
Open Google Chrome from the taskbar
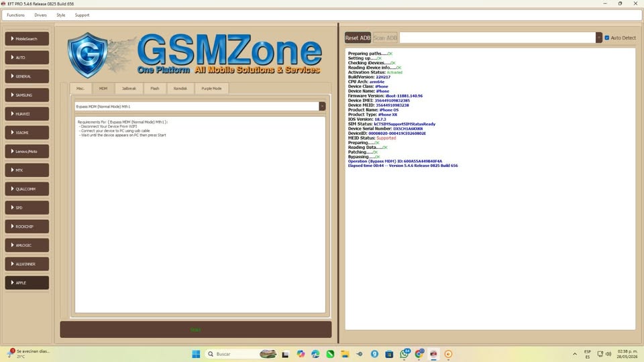tap(419, 354)
